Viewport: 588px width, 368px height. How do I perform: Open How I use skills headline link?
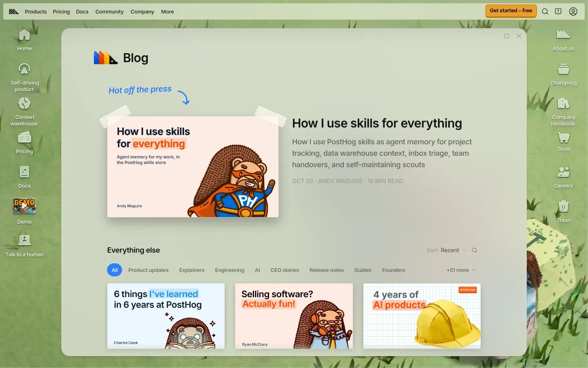click(x=377, y=123)
